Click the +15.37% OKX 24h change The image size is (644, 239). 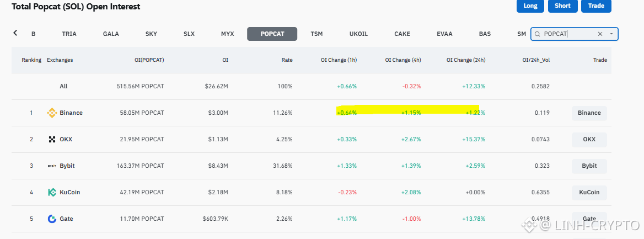(473, 140)
